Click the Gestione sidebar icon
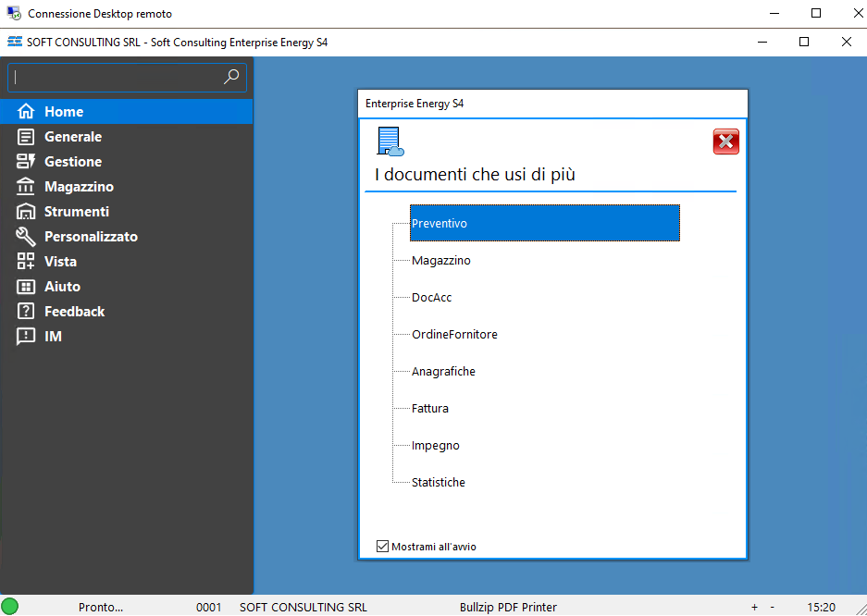 pos(26,162)
